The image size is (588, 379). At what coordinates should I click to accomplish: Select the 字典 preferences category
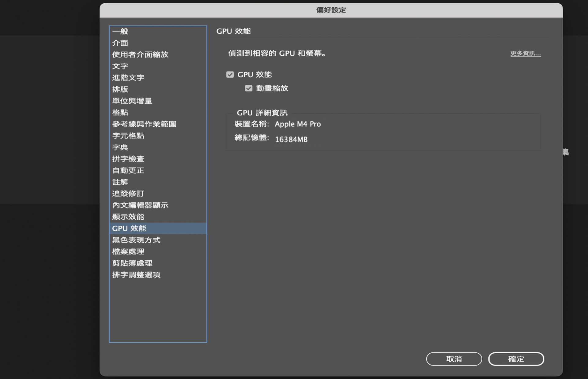pyautogui.click(x=120, y=147)
